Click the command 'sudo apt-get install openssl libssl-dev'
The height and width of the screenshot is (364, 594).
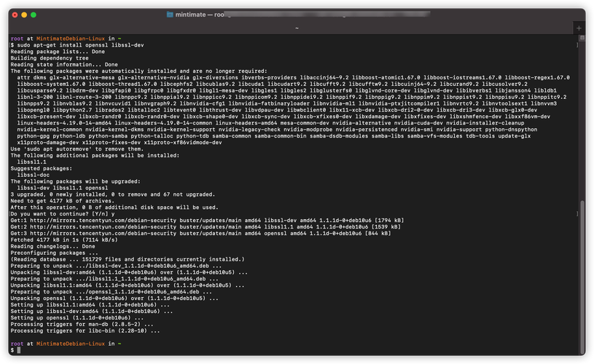click(80, 45)
